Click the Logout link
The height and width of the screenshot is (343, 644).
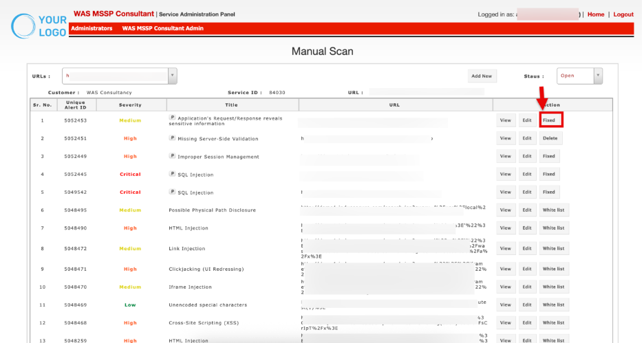(x=623, y=14)
